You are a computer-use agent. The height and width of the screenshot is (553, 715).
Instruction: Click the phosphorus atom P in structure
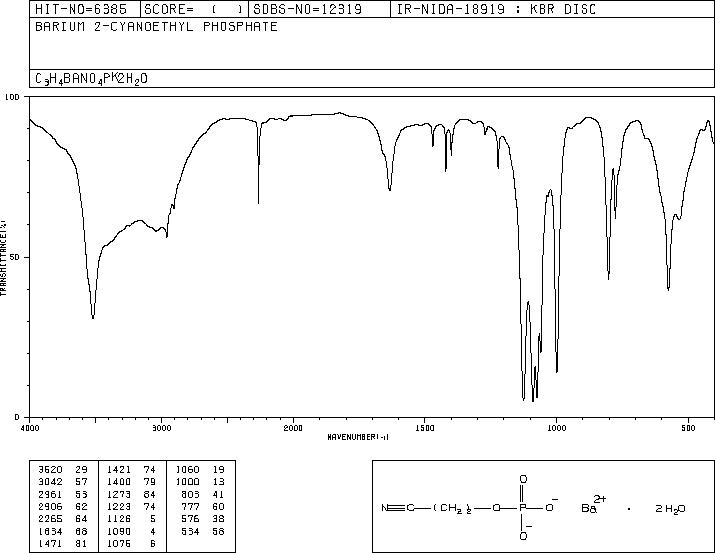pos(523,508)
